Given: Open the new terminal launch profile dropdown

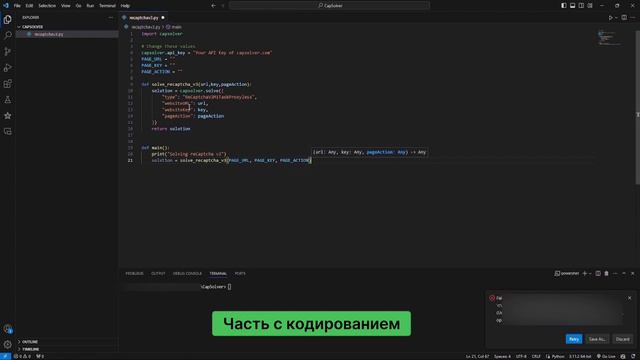Looking at the screenshot, I should [x=590, y=273].
